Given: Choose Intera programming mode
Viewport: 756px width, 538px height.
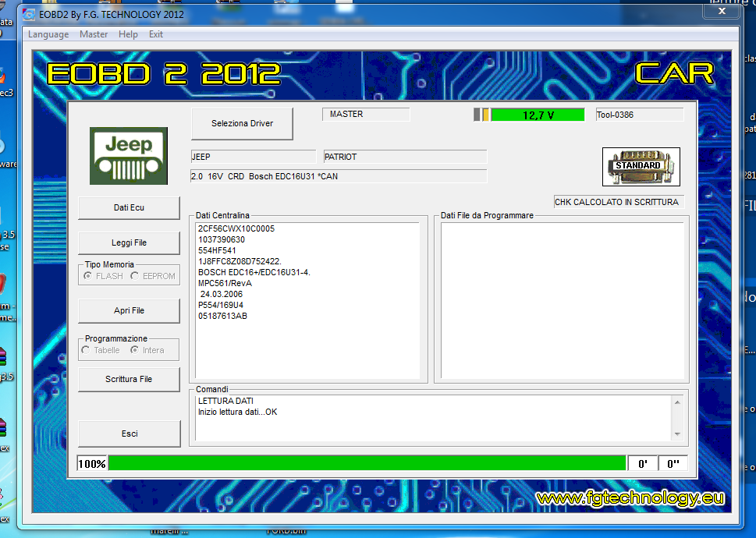Looking at the screenshot, I should point(135,350).
